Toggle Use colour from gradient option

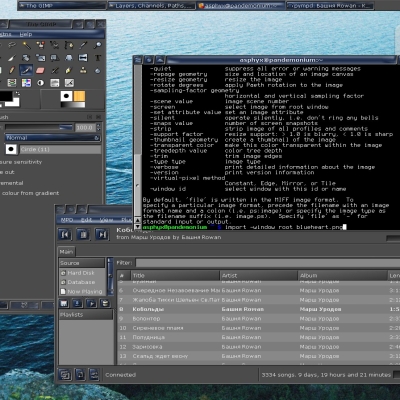(30, 193)
